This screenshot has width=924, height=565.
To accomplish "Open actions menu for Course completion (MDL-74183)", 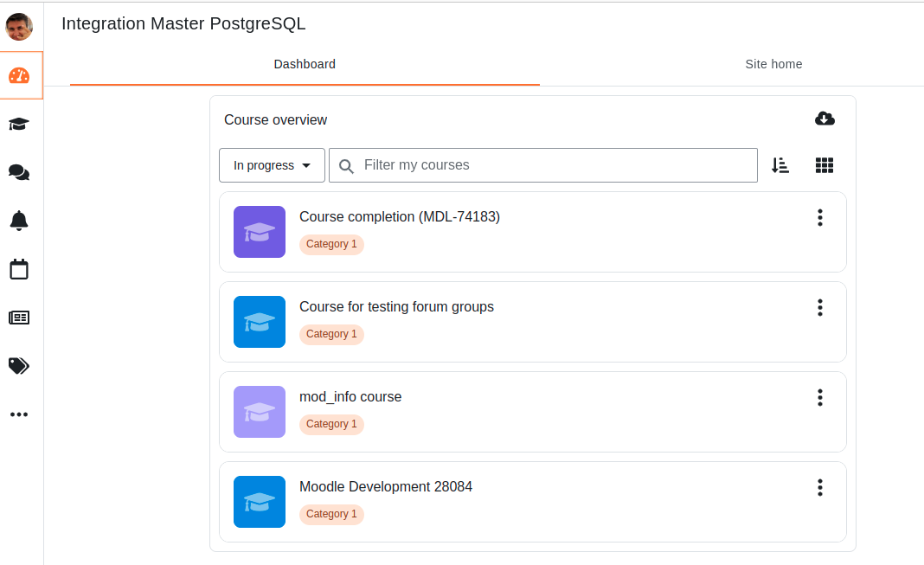I will tap(819, 217).
